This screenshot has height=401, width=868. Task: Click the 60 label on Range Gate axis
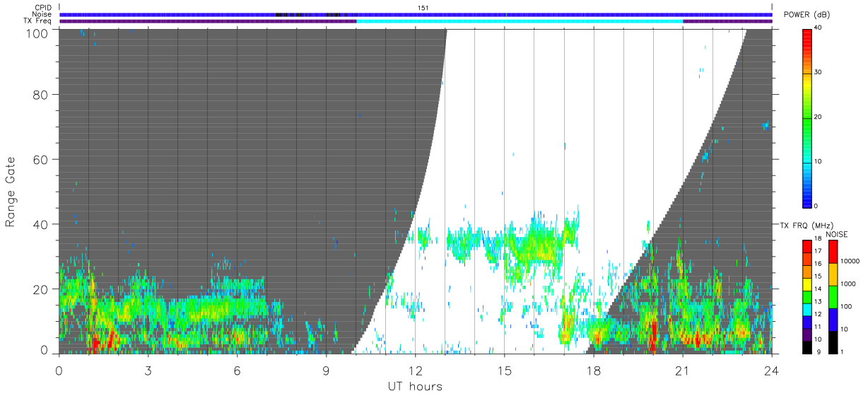click(x=41, y=159)
